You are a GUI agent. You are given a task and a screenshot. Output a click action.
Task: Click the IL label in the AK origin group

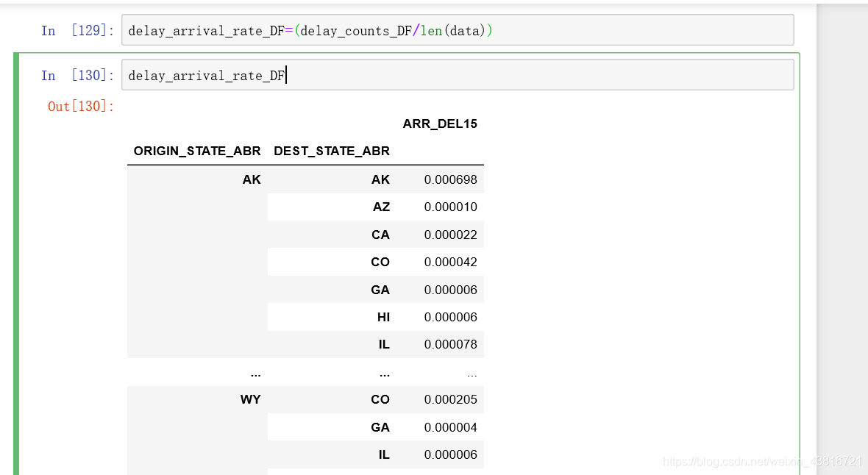[x=384, y=344]
